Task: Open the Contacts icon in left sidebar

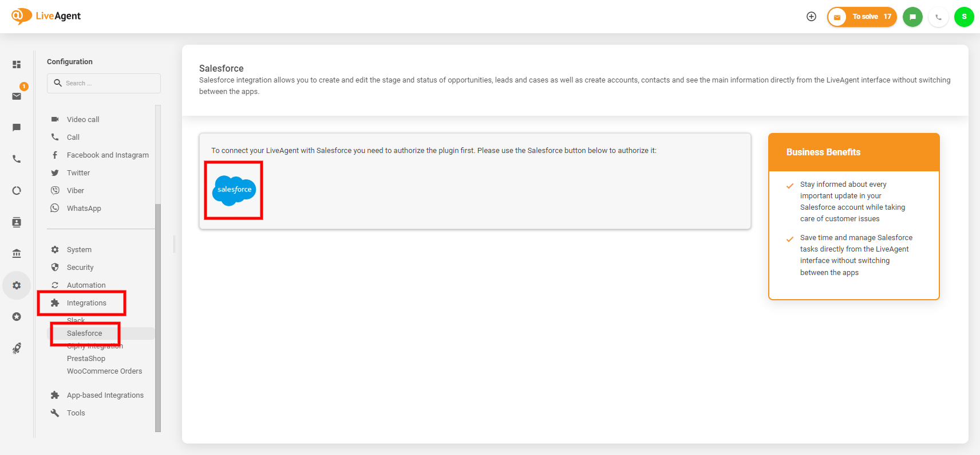Action: coord(17,222)
